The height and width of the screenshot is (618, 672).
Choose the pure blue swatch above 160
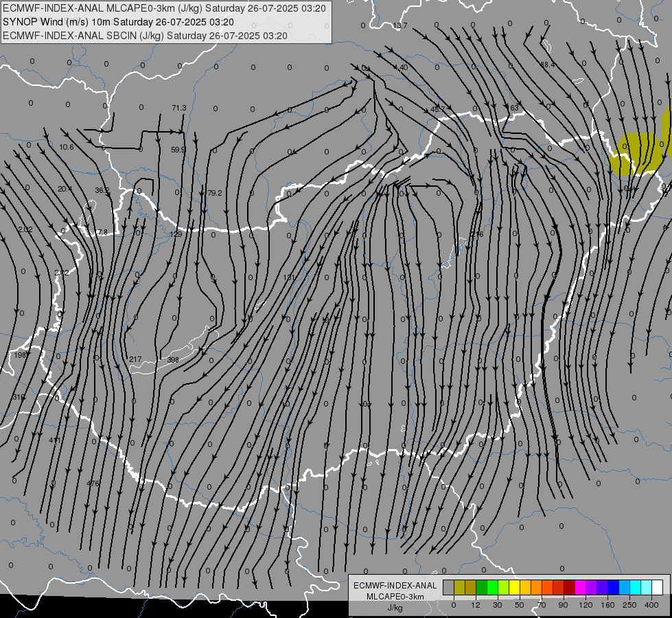click(614, 587)
